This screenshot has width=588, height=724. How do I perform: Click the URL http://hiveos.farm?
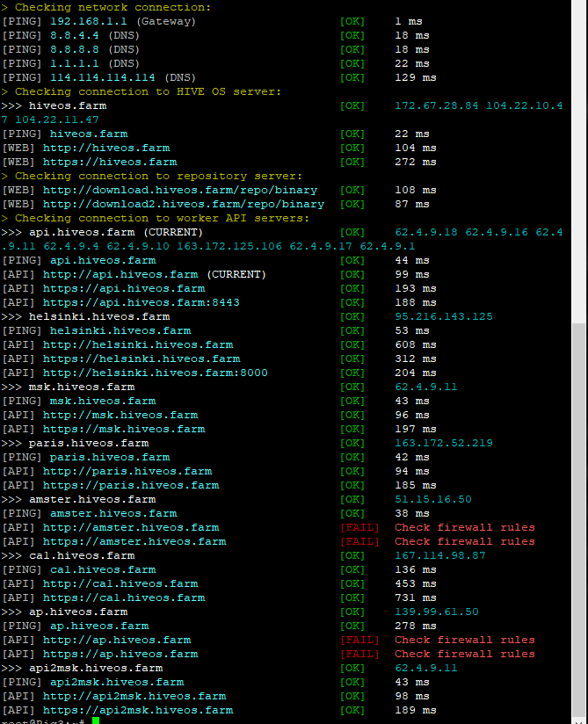106,148
